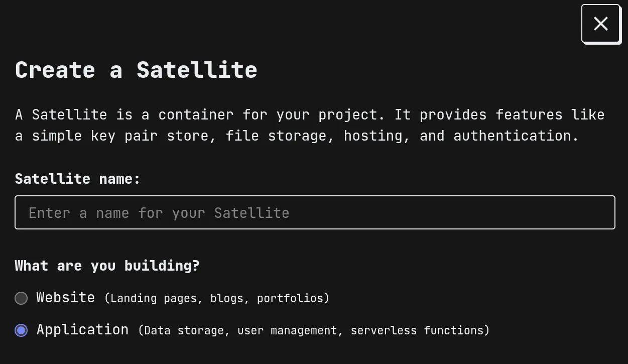Click the word "container" in the description
This screenshot has width=628, height=364.
click(x=196, y=114)
